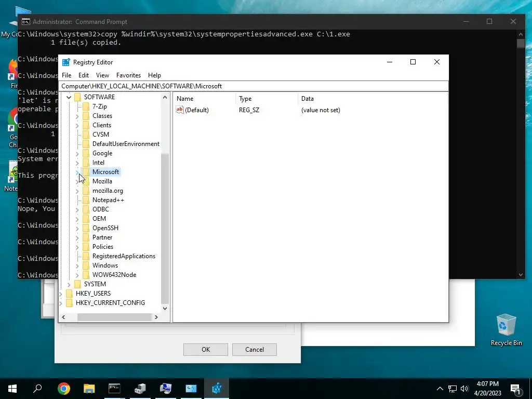Expand the SYSTEM key
Screen dimensions: 532x399
click(x=69, y=284)
